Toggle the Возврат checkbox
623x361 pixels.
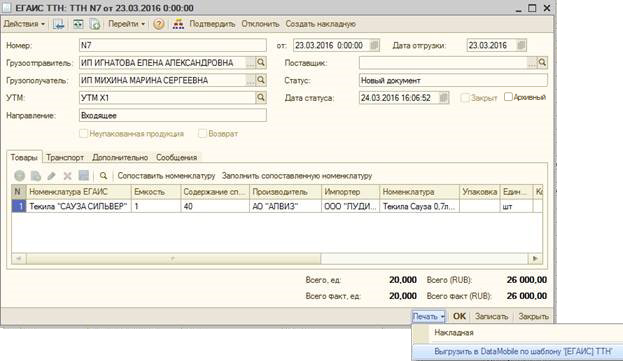pyautogui.click(x=202, y=133)
